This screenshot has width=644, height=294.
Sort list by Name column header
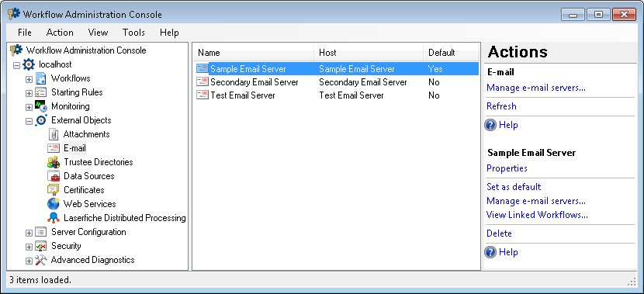click(254, 53)
